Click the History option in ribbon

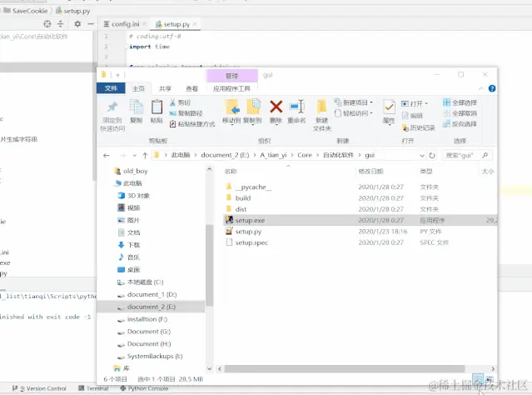point(418,127)
